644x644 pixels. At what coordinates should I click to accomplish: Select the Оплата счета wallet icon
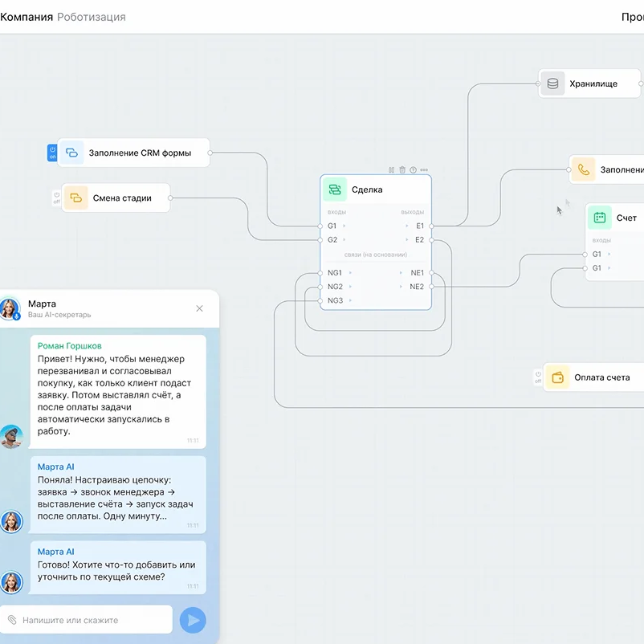coord(557,377)
